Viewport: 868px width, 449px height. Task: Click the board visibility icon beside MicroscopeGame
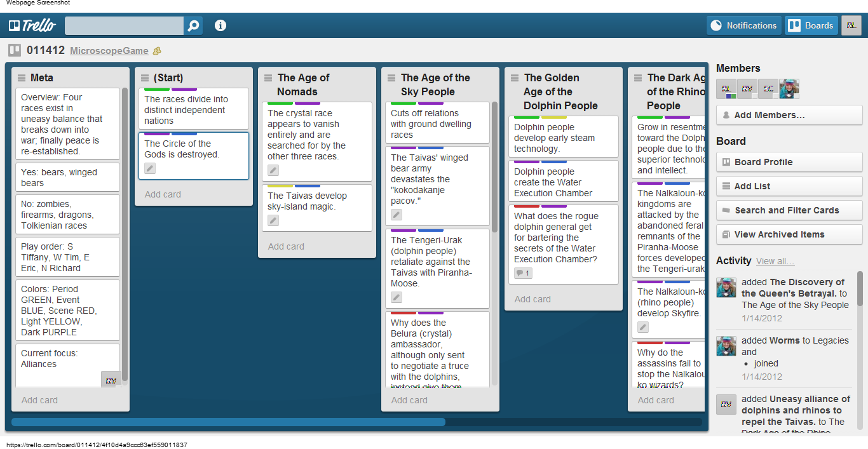pos(157,51)
